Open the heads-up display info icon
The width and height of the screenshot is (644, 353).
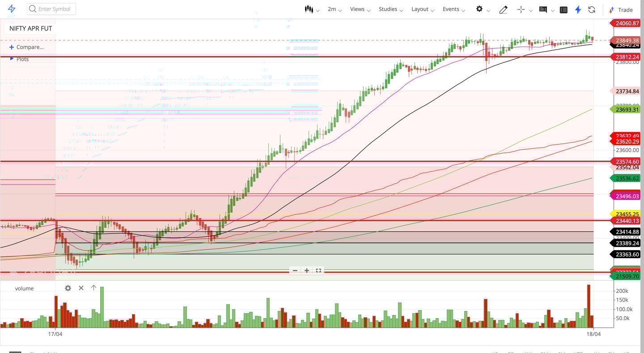pyautogui.click(x=543, y=9)
